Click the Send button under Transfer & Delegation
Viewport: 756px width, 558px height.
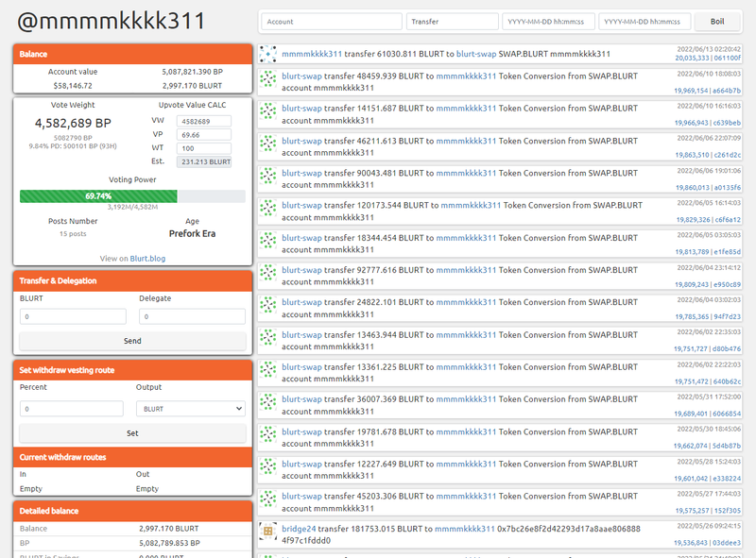[132, 341]
